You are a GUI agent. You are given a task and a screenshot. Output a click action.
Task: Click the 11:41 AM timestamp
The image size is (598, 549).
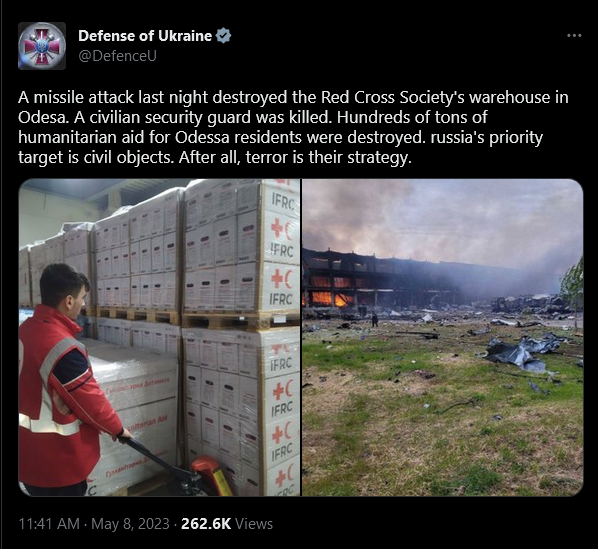49,524
